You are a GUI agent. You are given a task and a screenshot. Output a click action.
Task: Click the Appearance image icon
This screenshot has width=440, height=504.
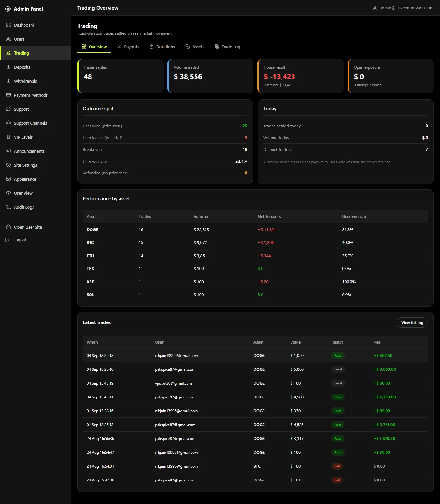point(9,179)
